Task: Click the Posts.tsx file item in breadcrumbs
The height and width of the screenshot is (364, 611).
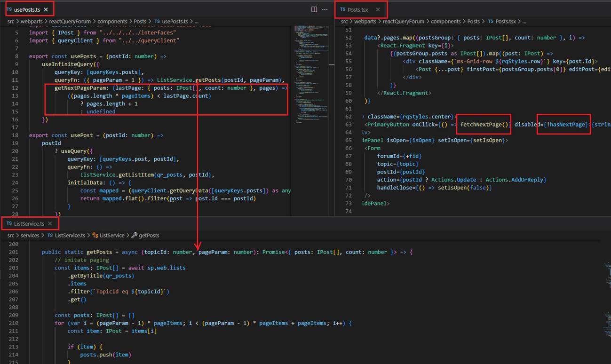Action: [x=505, y=22]
